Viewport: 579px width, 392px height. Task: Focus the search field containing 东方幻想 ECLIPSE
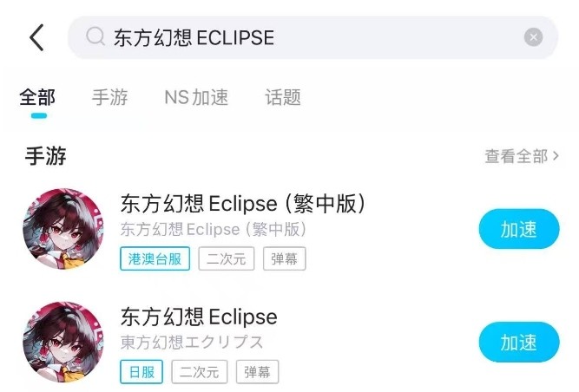304,37
